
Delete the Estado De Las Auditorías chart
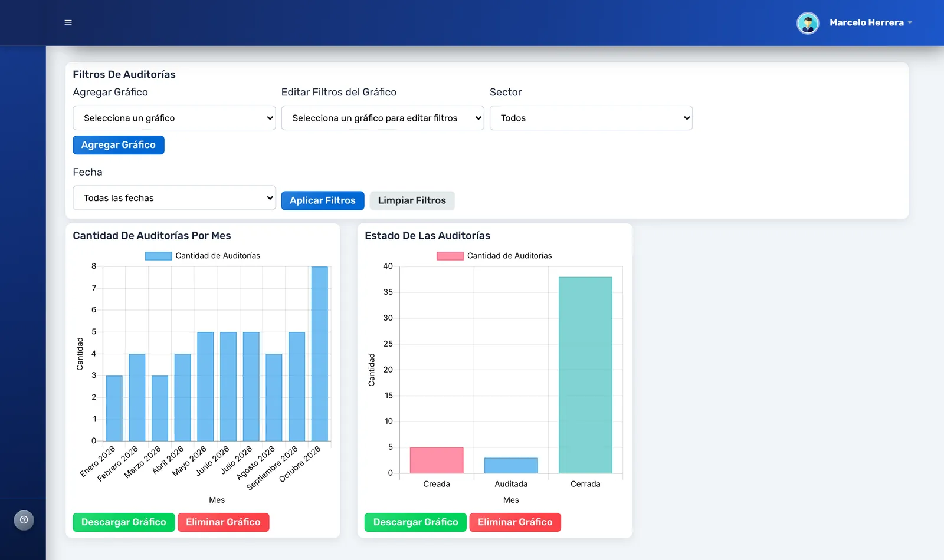pyautogui.click(x=515, y=522)
